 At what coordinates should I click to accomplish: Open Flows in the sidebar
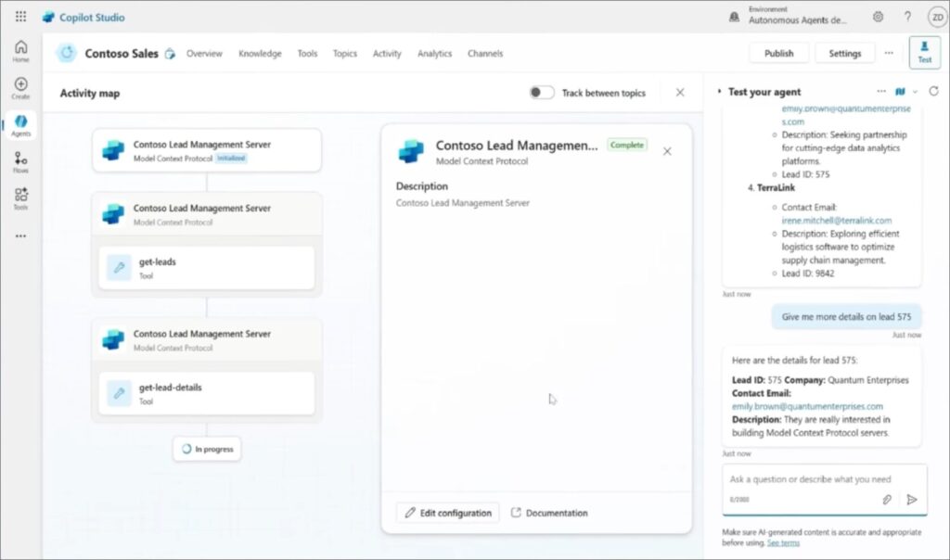coord(20,162)
